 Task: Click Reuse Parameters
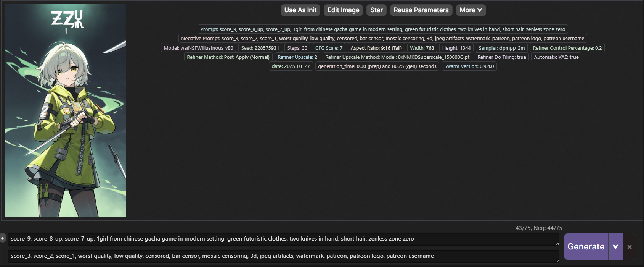(x=421, y=10)
